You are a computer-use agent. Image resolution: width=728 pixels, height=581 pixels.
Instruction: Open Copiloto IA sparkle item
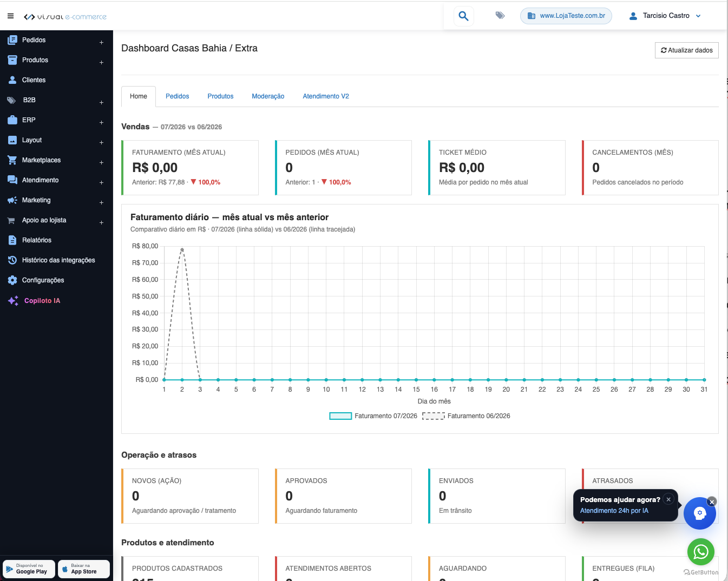coord(13,301)
